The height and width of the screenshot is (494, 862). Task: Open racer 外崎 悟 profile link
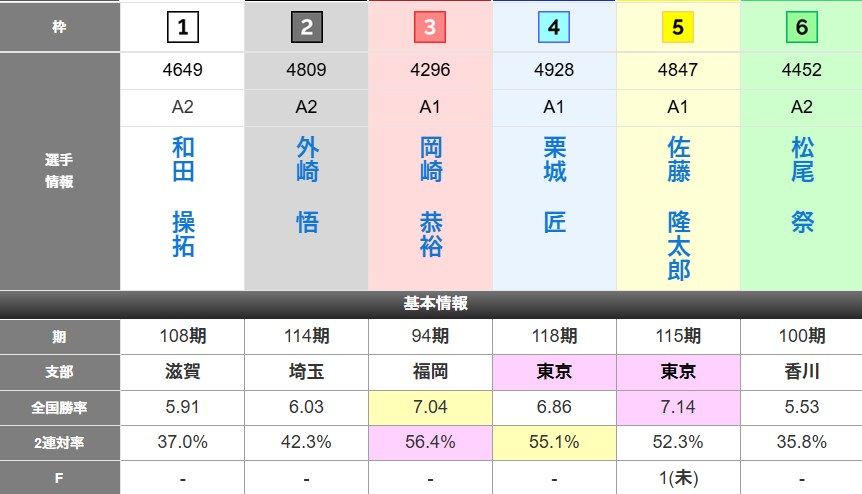(x=307, y=185)
